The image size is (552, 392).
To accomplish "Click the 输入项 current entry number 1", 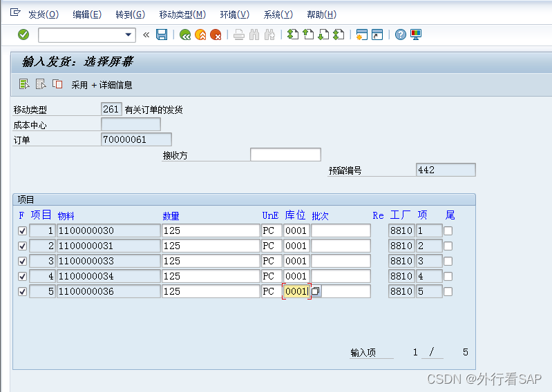I will tap(415, 352).
